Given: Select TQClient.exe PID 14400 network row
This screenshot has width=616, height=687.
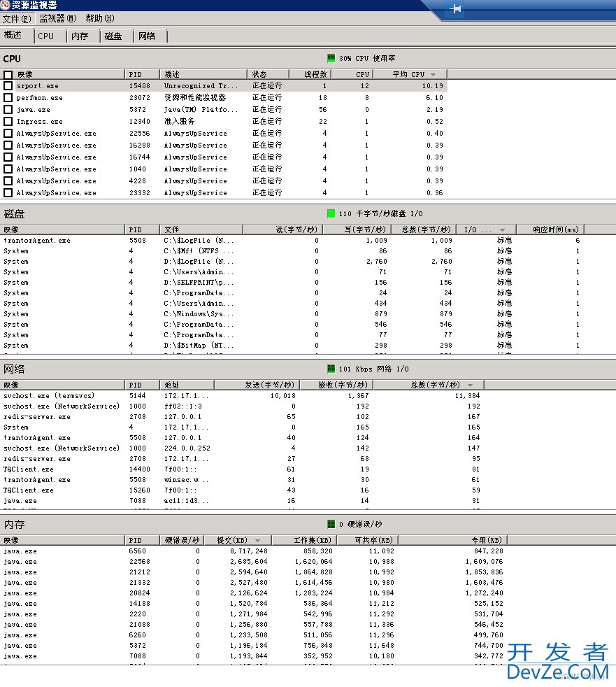Looking at the screenshot, I should [x=242, y=469].
